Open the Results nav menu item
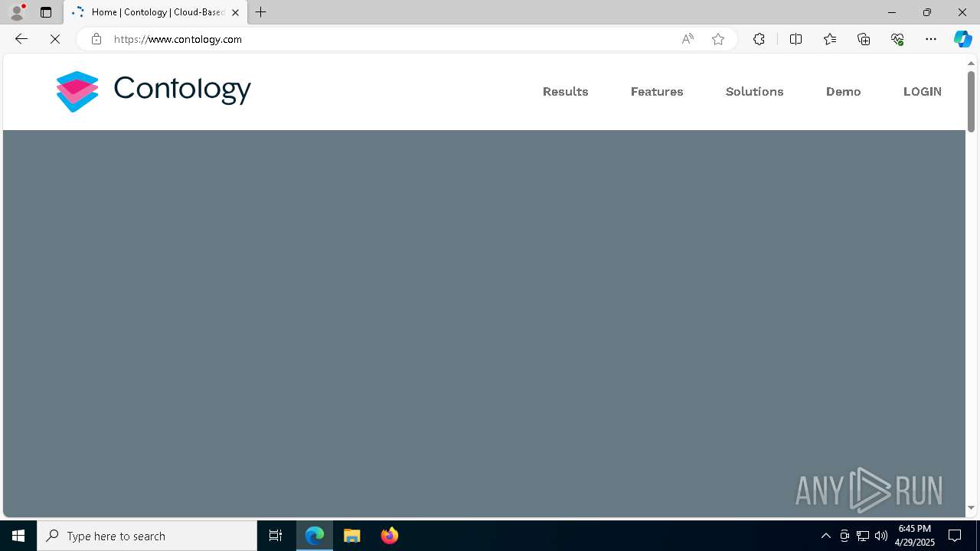 565,92
